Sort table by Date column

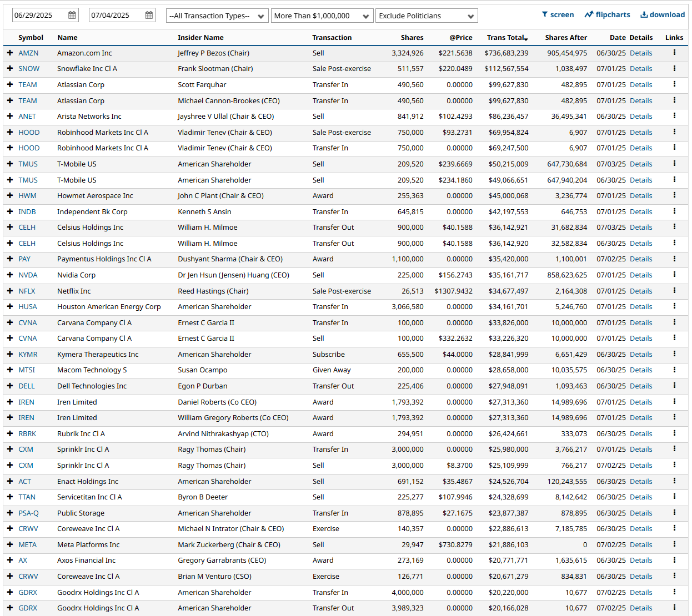(x=618, y=38)
